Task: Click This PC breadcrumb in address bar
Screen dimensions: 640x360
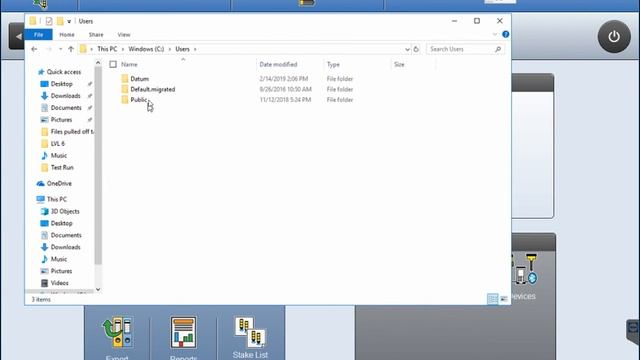Action: (x=107, y=49)
